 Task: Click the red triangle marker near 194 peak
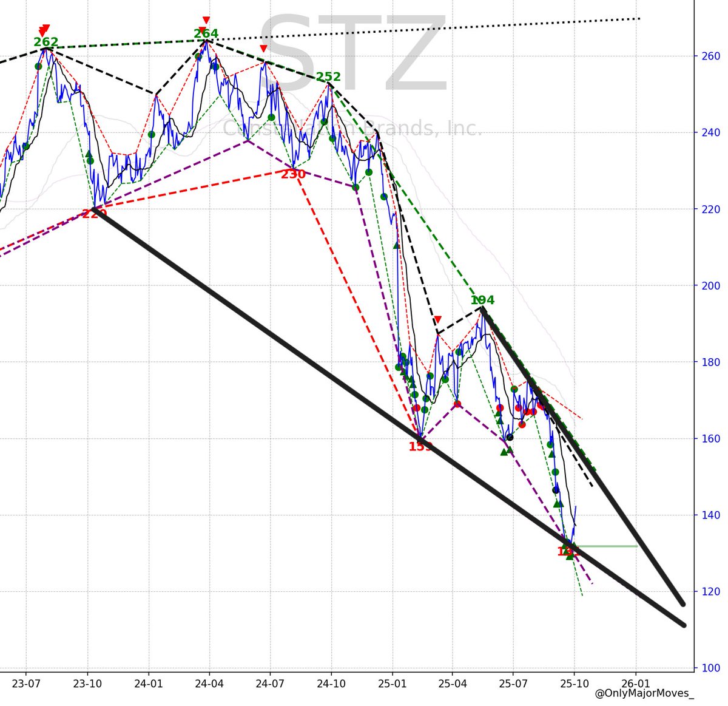click(438, 320)
